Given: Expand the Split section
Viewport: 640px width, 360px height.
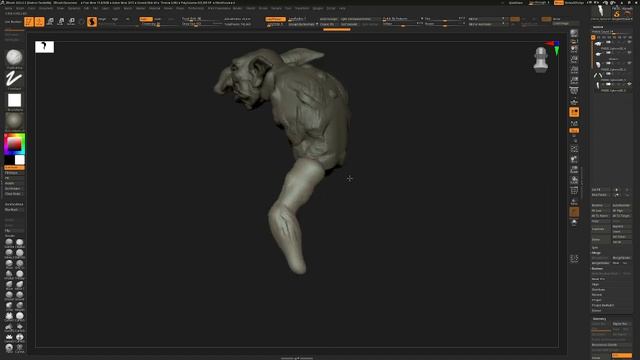Looking at the screenshot, I should 595,248.
